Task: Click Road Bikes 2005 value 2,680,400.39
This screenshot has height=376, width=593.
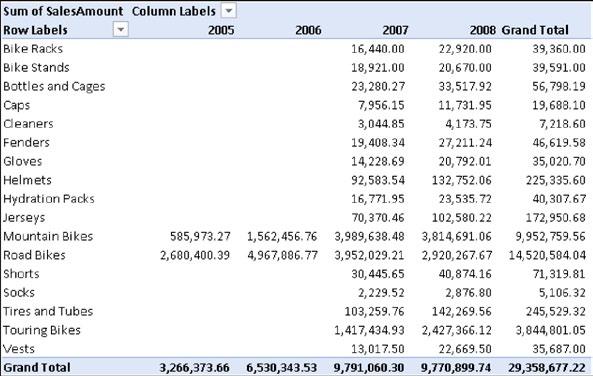Action: [195, 255]
